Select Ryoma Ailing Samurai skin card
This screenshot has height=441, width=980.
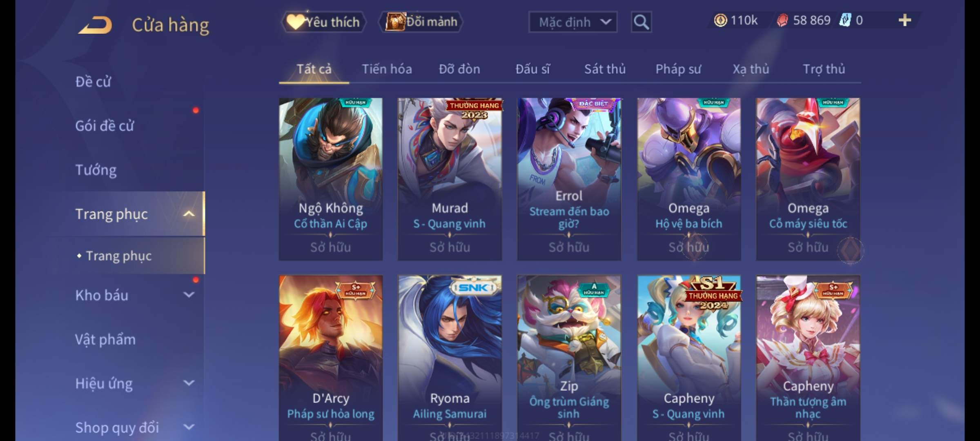tap(450, 358)
